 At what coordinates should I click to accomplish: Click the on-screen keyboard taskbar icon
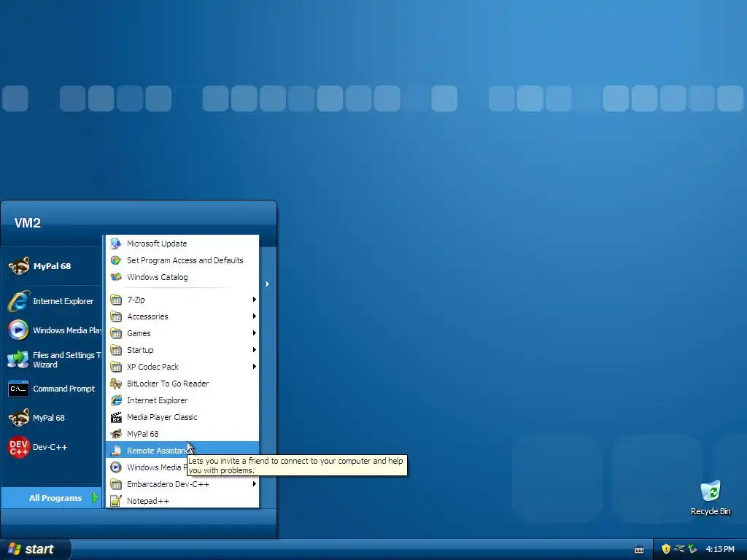tap(639, 550)
